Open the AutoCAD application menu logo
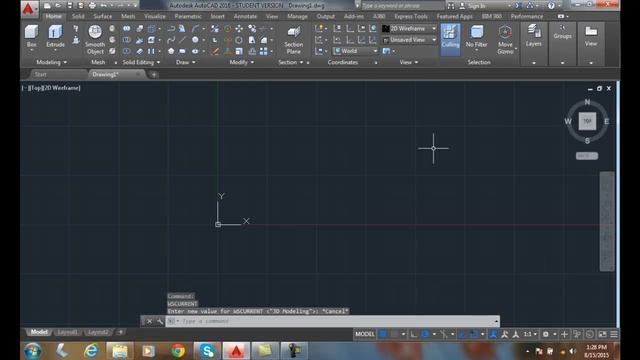640x360 pixels. 29,8
